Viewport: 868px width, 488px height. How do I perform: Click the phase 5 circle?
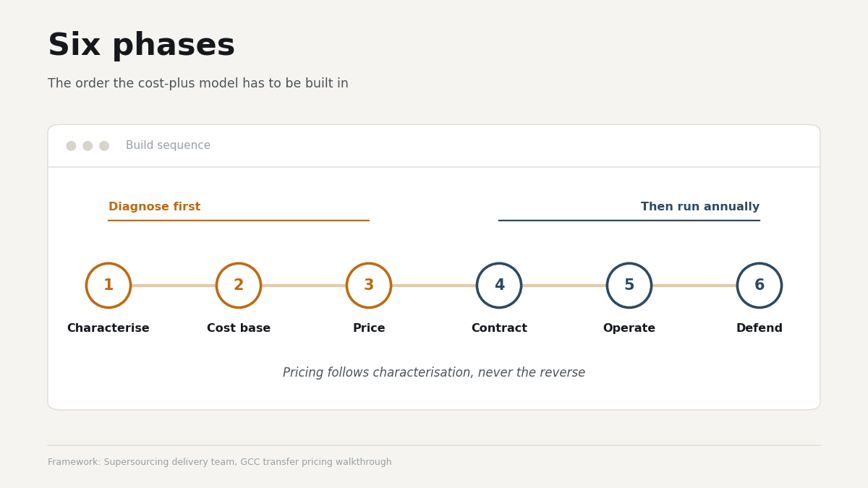(629, 286)
